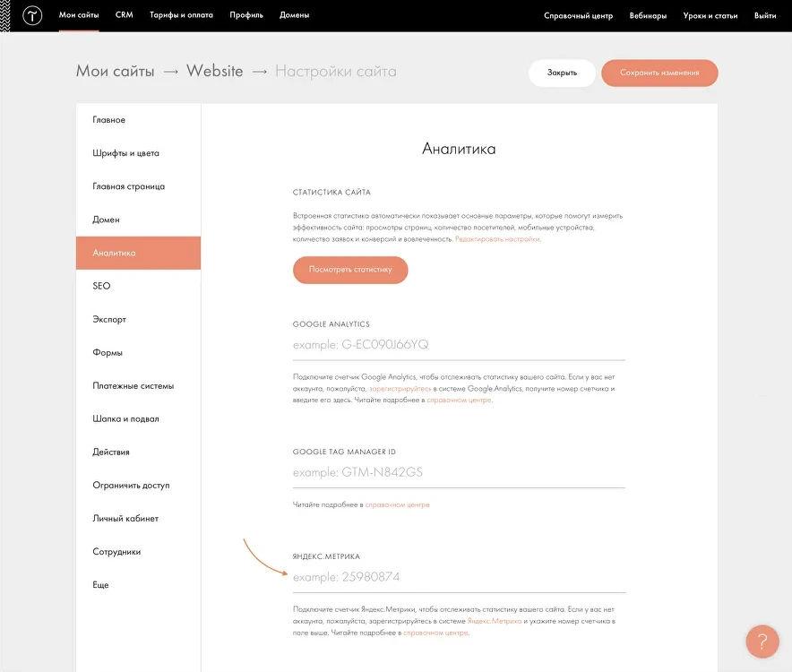Viewport: 792px width, 672px height.
Task: Open Платежные системы sidebar section
Action: (133, 386)
